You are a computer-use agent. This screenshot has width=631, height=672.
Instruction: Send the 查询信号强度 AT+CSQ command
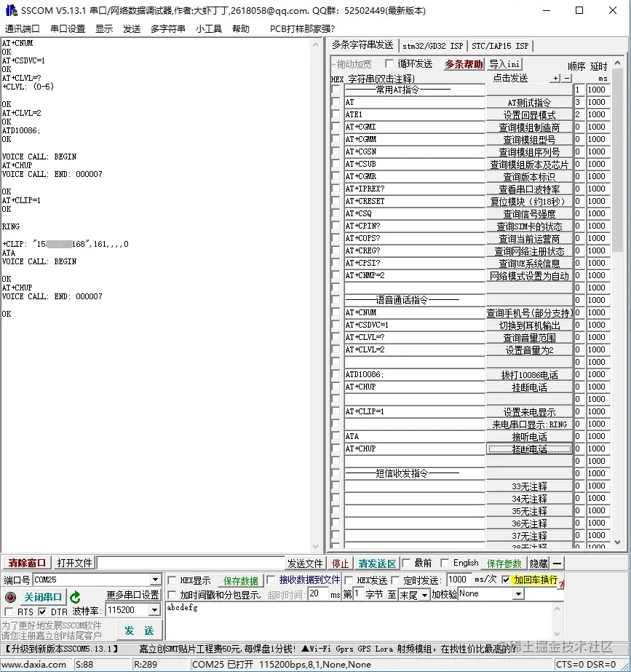click(529, 213)
